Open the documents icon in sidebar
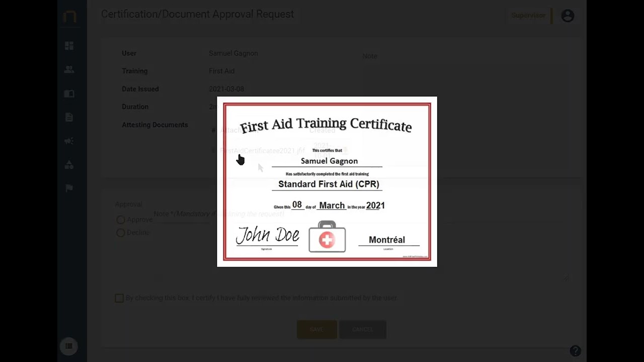Image resolution: width=644 pixels, height=362 pixels. click(x=69, y=117)
